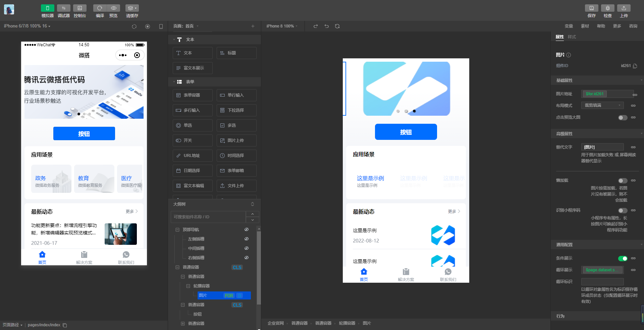The height and width of the screenshot is (330, 644).
Task: Bind variable for 循环展示 link icon
Action: pos(633,270)
